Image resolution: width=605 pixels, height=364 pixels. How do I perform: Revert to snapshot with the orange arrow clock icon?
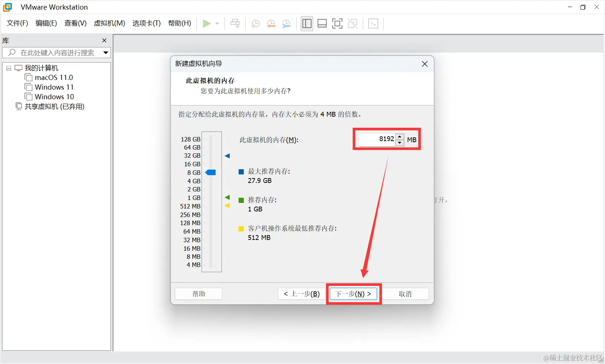pos(271,24)
